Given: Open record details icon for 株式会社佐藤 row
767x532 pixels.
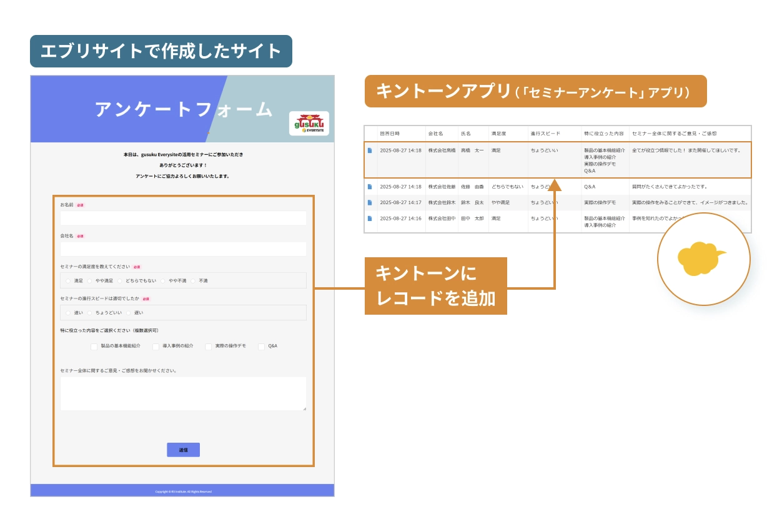Looking at the screenshot, I should 370,187.
